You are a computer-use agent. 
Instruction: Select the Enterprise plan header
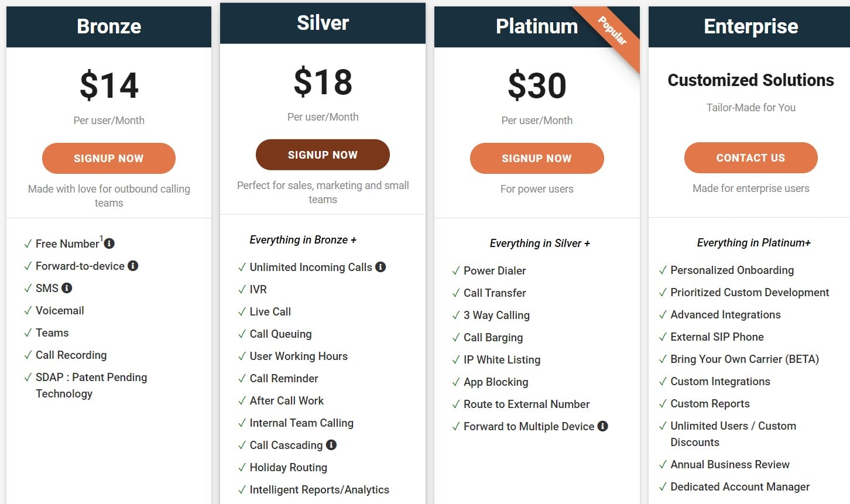(x=750, y=26)
